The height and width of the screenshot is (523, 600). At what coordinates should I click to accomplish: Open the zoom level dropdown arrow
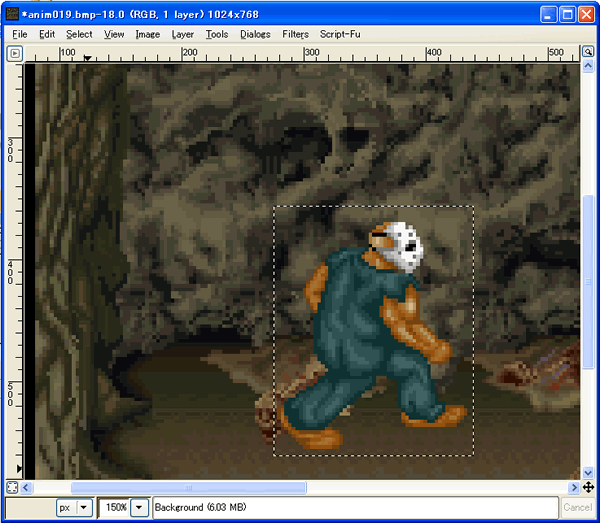coord(139,508)
